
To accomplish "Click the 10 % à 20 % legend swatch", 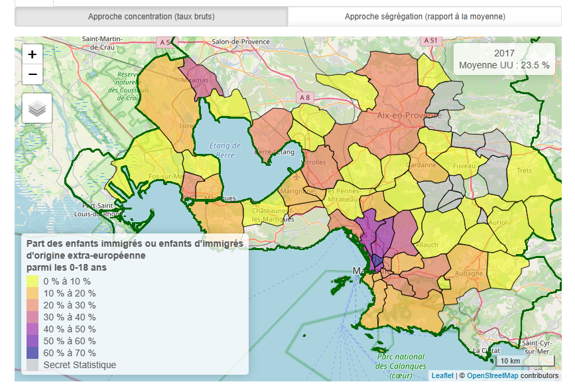I will (33, 293).
